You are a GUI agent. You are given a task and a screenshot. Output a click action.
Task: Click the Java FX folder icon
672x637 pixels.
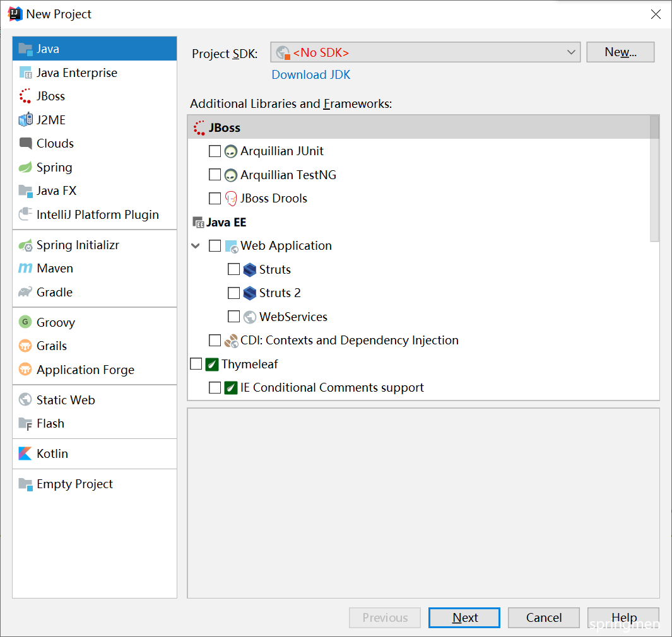click(25, 190)
